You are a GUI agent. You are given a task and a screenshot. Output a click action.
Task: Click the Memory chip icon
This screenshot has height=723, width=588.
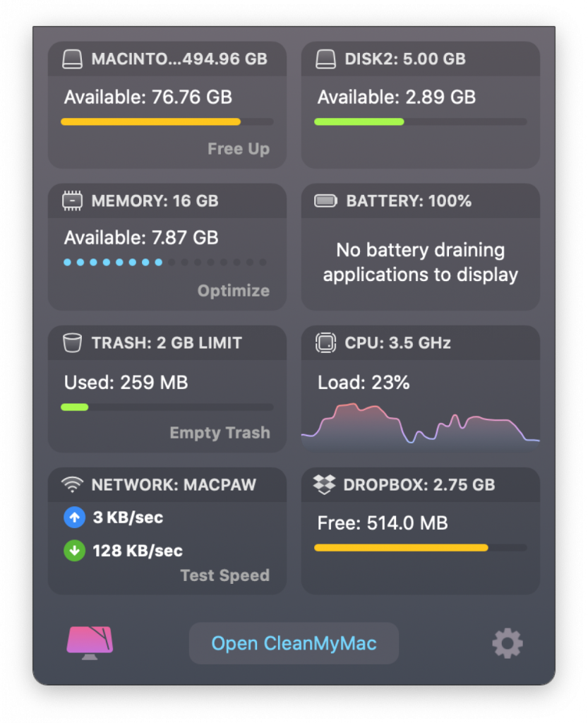point(72,201)
